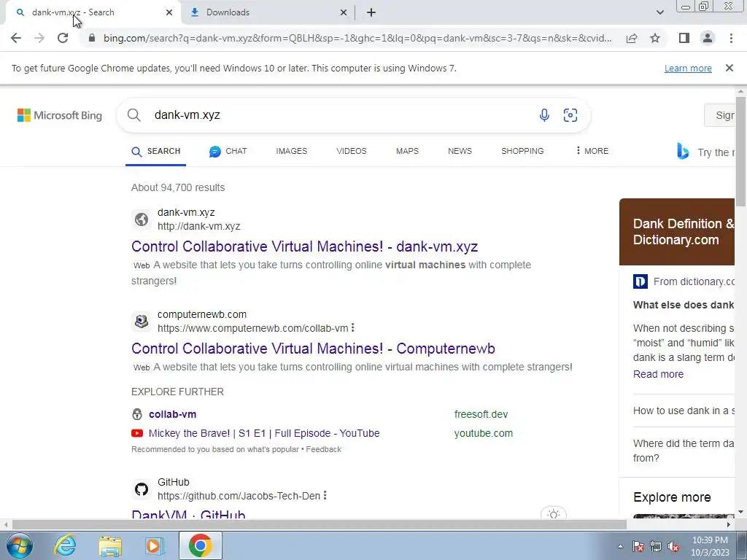Select the SEARCH results tab
The image size is (747, 560).
156,151
